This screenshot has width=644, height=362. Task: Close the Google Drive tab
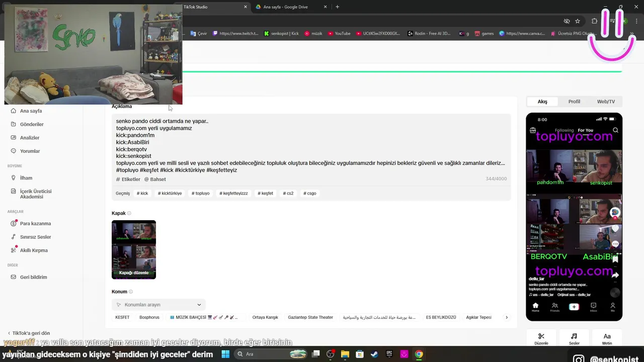[x=326, y=7]
